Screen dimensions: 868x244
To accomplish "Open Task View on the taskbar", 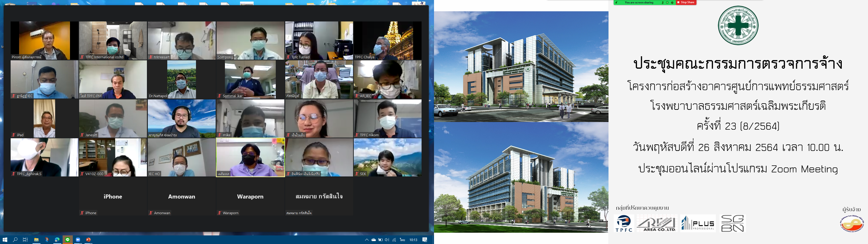I will [x=25, y=240].
